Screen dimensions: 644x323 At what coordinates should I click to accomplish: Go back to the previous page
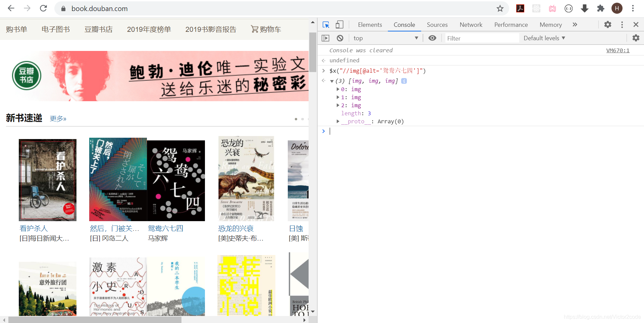click(x=11, y=8)
